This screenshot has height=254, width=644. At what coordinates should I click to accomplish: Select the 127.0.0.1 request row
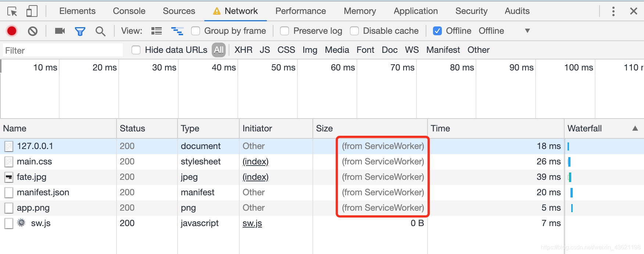[322, 146]
